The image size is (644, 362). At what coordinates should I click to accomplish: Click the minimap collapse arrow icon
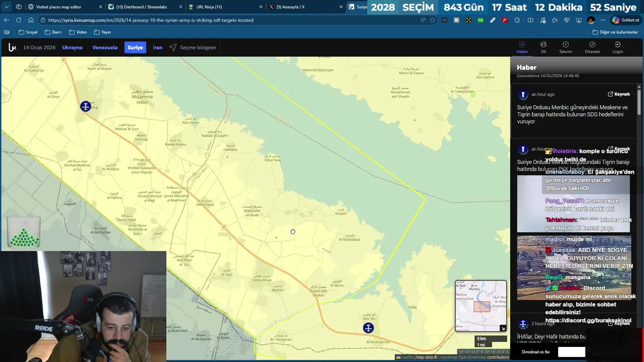tap(503, 328)
